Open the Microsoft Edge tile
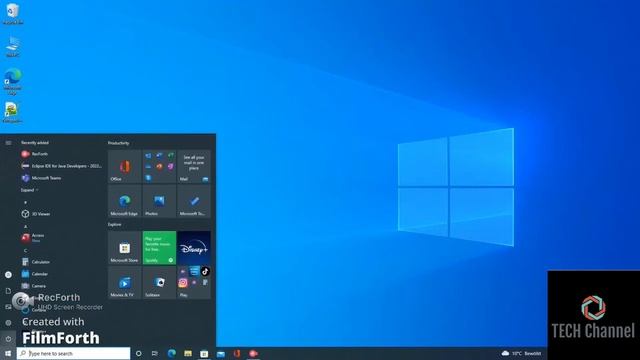The width and height of the screenshot is (640, 360). point(124,201)
